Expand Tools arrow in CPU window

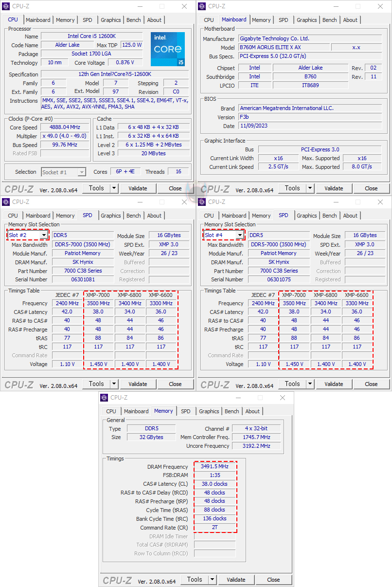point(114,188)
